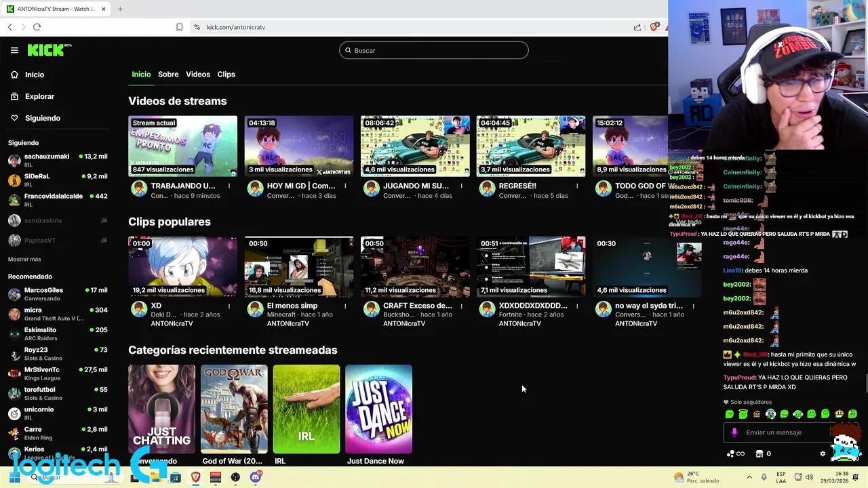Open OBS Studio from the taskbar
The height and width of the screenshot is (488, 868).
point(235,477)
